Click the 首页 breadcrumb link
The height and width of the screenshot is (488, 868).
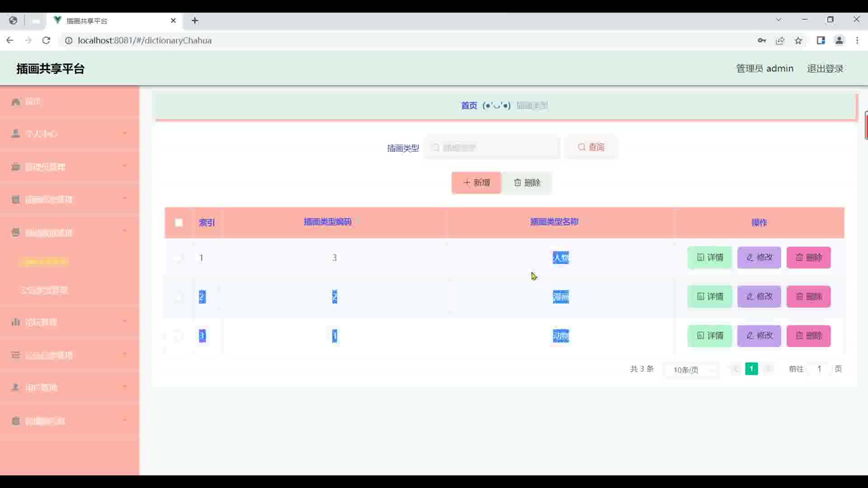tap(469, 106)
